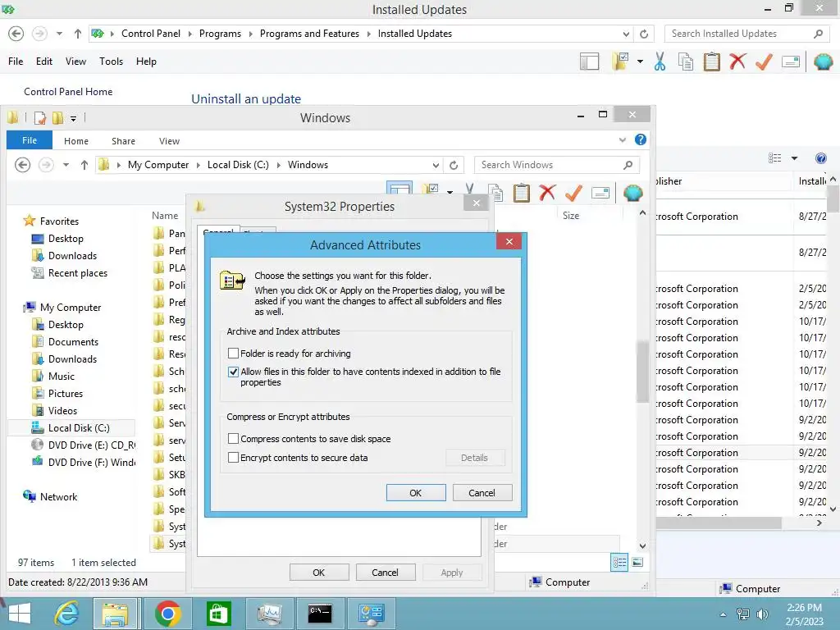This screenshot has width=840, height=630.
Task: Go up one level in the Windows explorer
Action: tap(84, 165)
